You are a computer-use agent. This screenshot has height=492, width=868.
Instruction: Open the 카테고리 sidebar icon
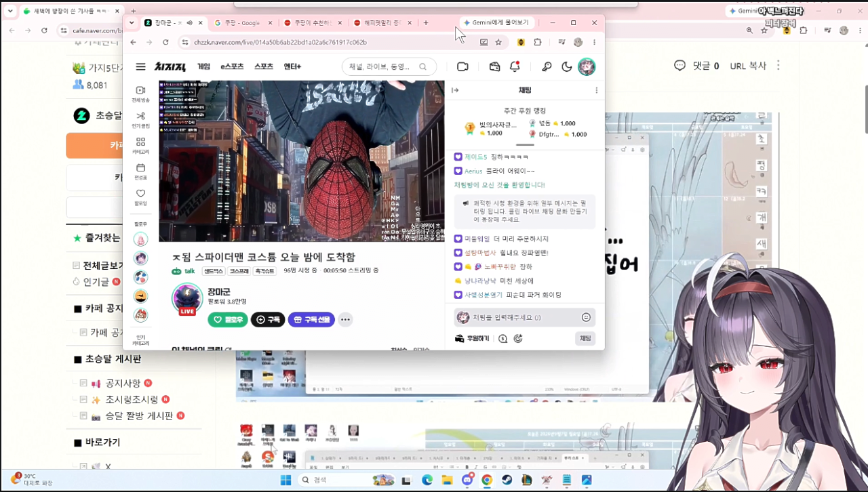tap(140, 145)
